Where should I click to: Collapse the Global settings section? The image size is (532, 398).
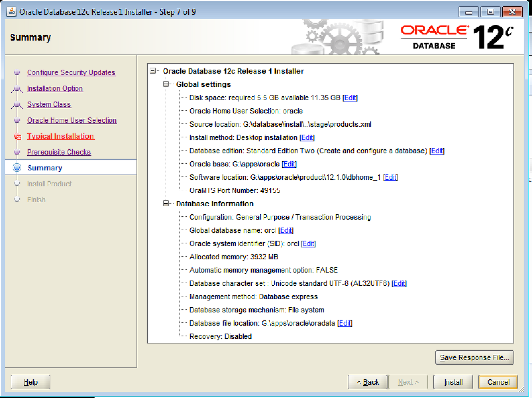(166, 84)
